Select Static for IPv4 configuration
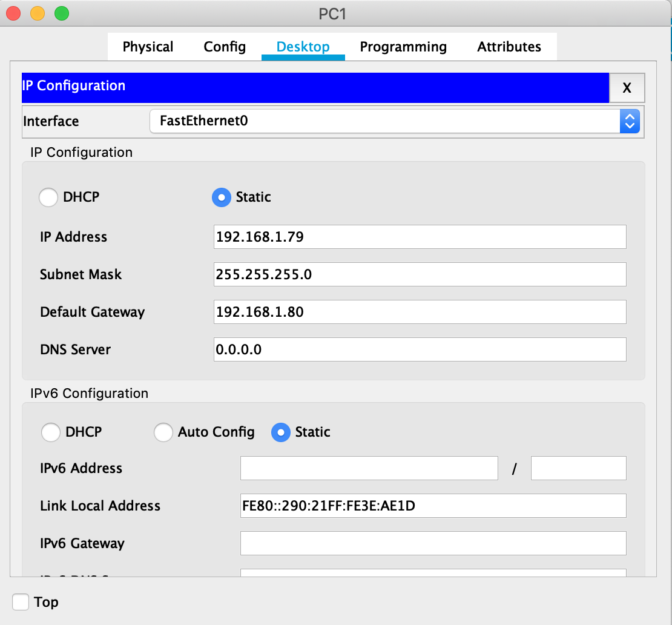The height and width of the screenshot is (625, 672). 222,197
